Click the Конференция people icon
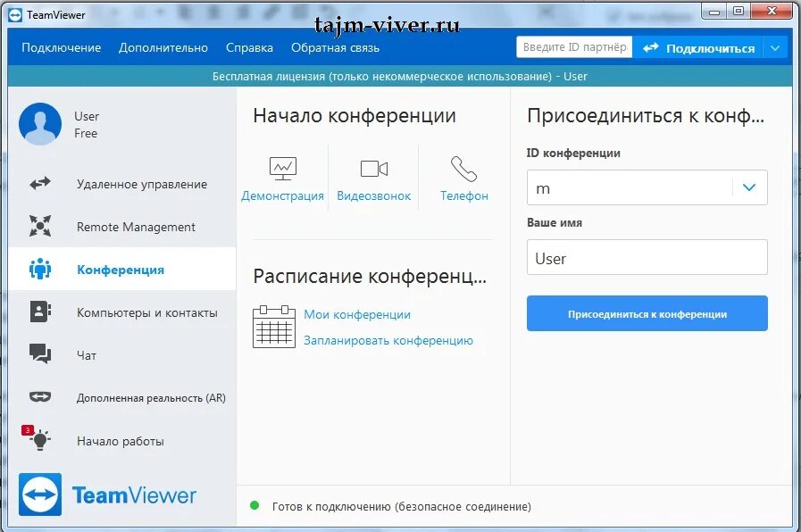The height and width of the screenshot is (532, 801). pos(40,269)
